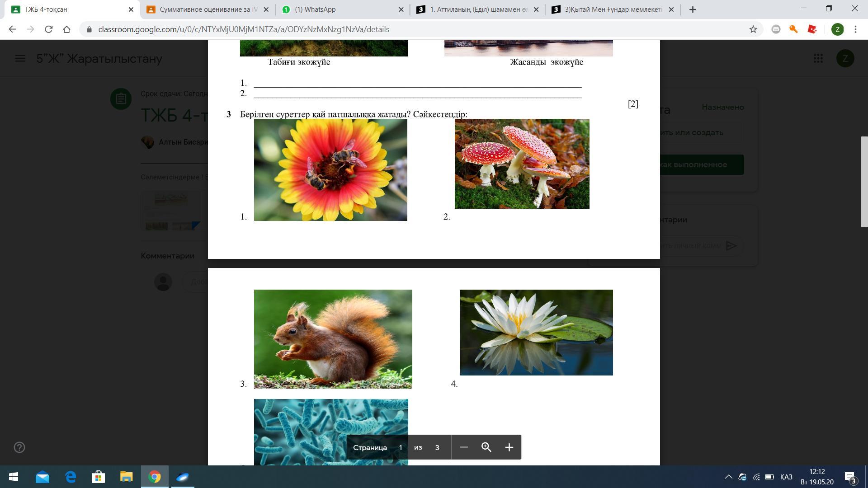Go to the Chrome home page icon
This screenshot has height=488, width=868.
[66, 29]
